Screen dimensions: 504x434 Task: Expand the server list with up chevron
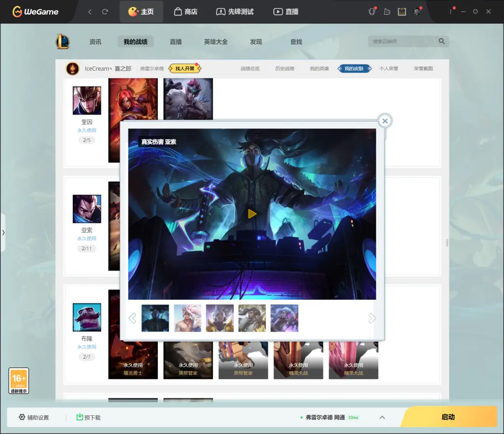tap(382, 418)
